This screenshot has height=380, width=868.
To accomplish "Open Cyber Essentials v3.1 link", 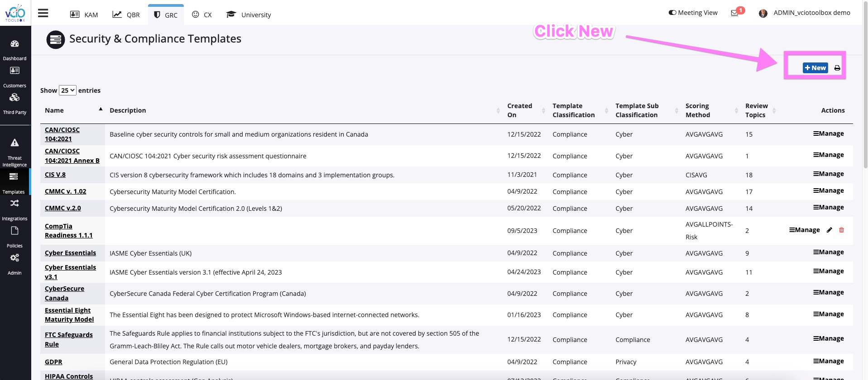I will [x=70, y=272].
